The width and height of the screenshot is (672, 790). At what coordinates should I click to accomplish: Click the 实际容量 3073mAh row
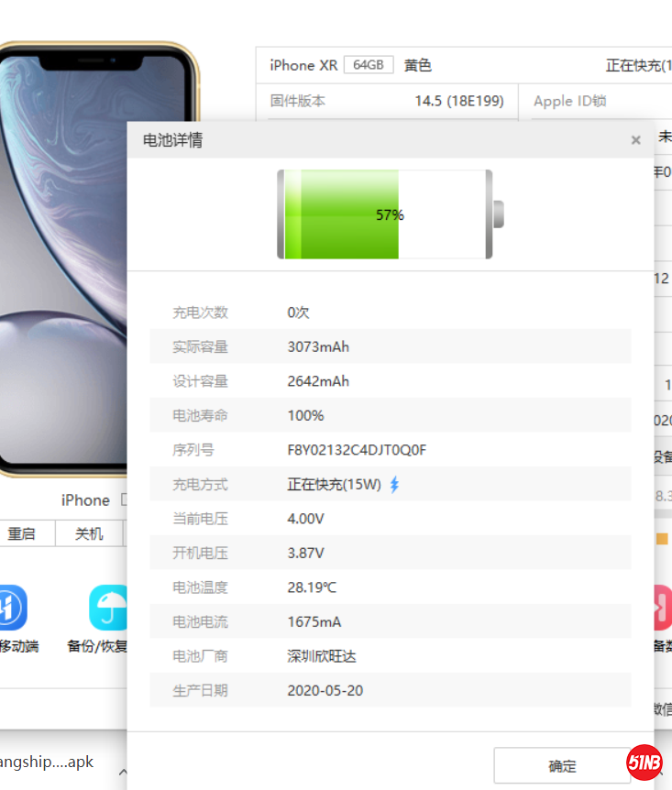(390, 347)
